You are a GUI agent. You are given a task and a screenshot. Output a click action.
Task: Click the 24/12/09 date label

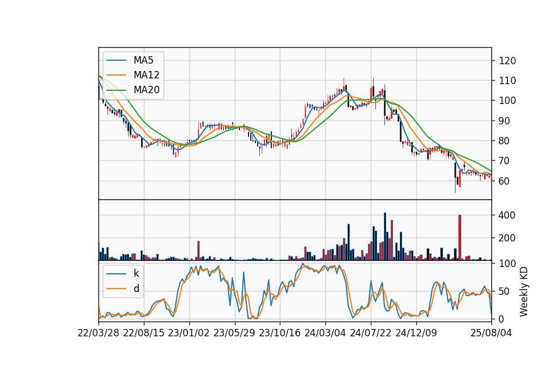point(416,333)
